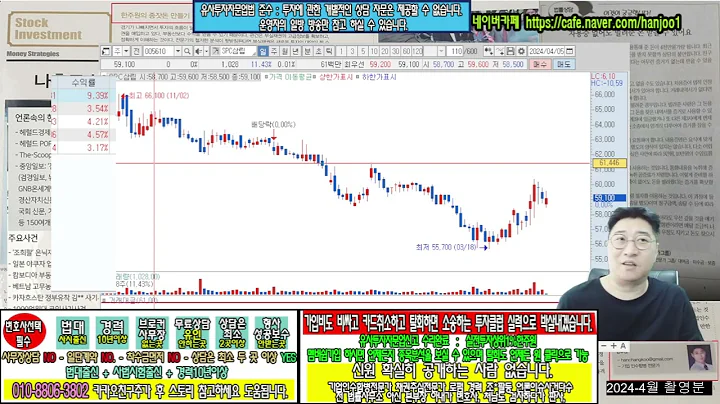Click the stock code field 005610

tap(158, 51)
